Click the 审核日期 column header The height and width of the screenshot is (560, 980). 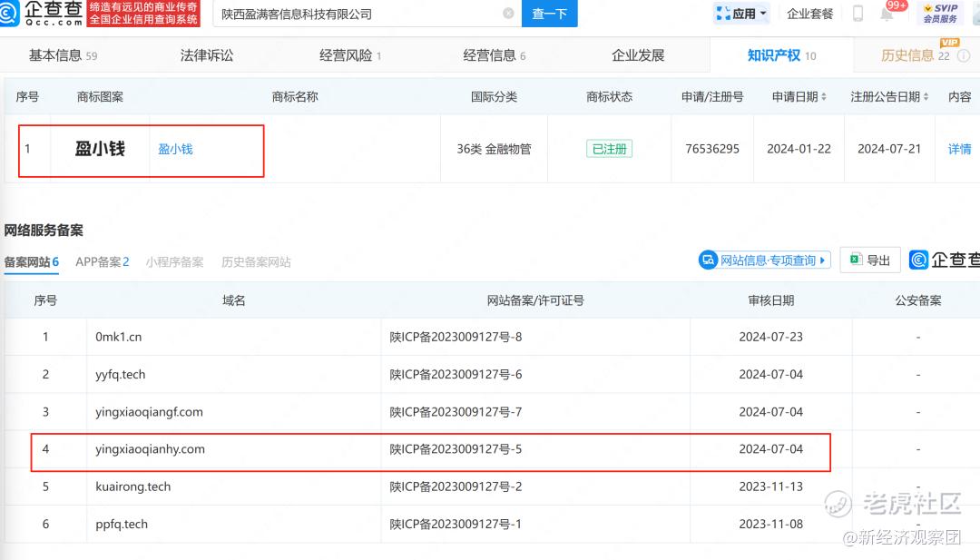(x=770, y=300)
